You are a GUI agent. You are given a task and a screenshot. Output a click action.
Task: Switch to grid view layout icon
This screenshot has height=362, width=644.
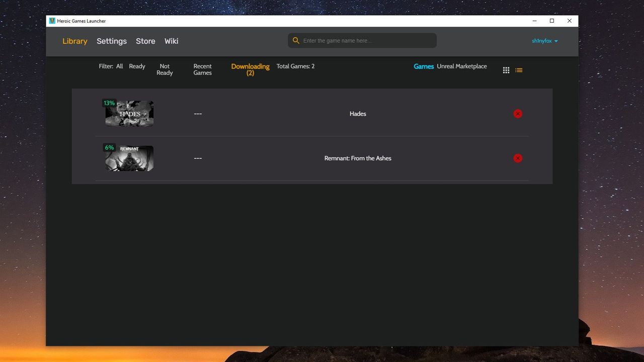click(506, 70)
